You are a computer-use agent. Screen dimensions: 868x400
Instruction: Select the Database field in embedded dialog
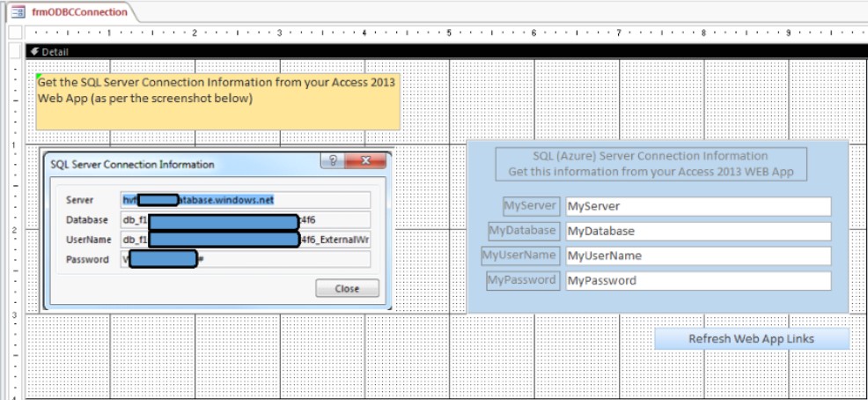pos(246,220)
